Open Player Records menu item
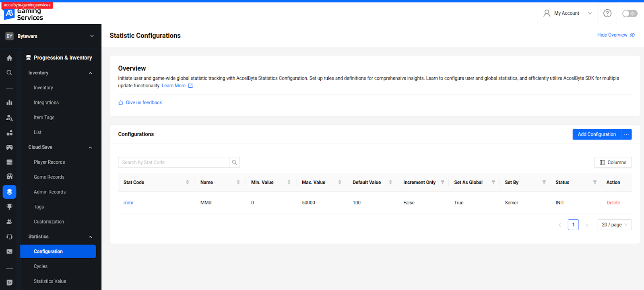This screenshot has height=290, width=644. 49,162
